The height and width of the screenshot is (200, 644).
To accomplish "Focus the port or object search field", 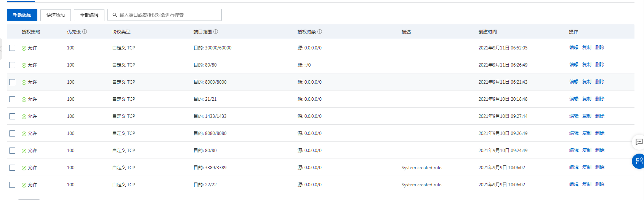I will (x=168, y=15).
